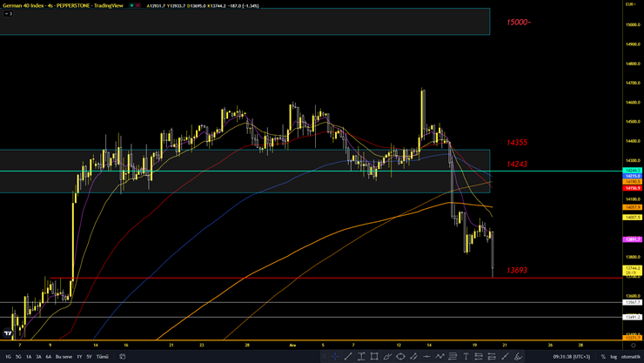Toggle log scale on price axis
The image size is (644, 363).
pos(614,356)
